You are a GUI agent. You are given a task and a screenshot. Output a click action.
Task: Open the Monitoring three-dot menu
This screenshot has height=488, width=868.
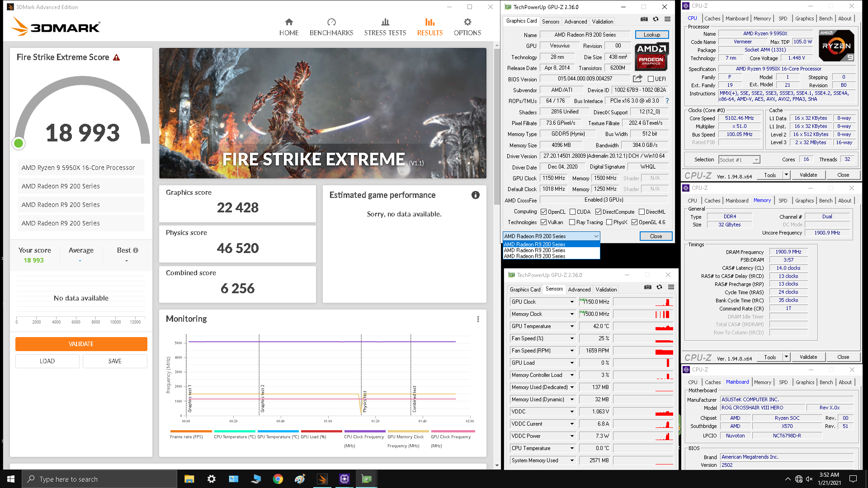coord(478,319)
